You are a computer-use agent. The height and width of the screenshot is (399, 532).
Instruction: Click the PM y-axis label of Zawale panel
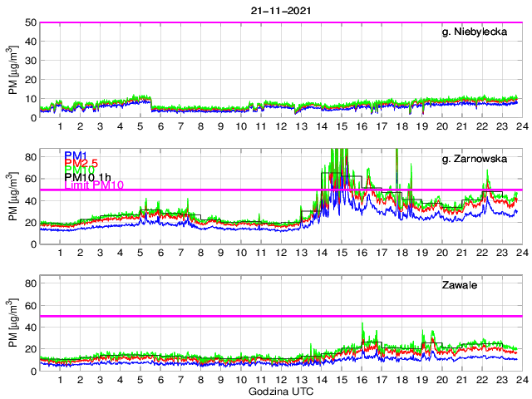[13, 323]
